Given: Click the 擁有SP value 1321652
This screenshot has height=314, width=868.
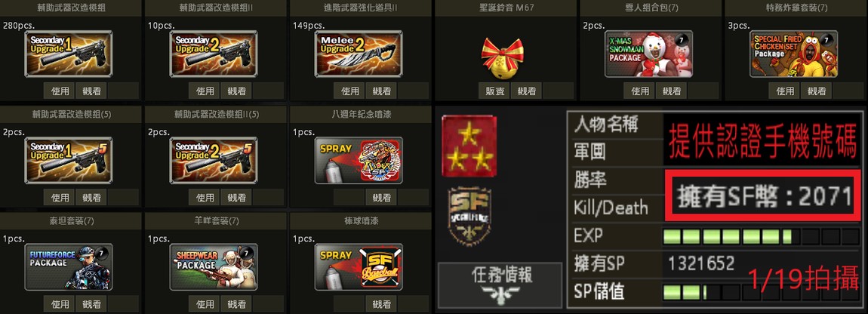Looking at the screenshot, I should (701, 263).
